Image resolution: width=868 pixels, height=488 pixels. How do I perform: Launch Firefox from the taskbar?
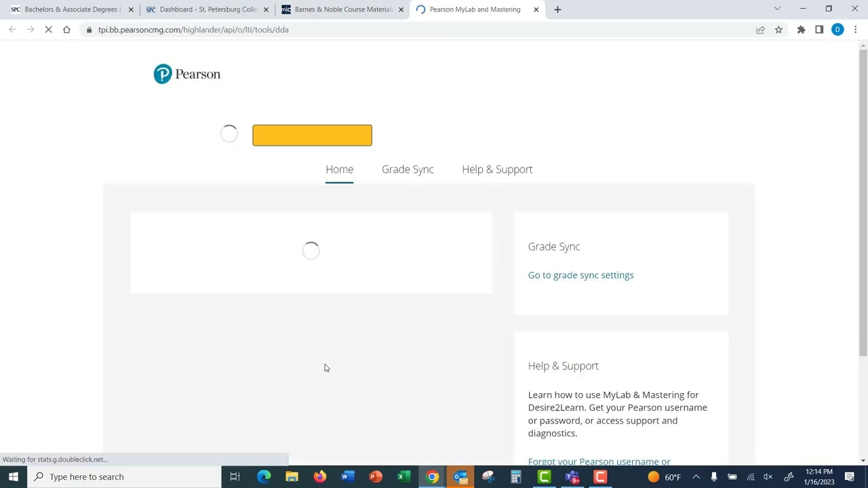319,476
